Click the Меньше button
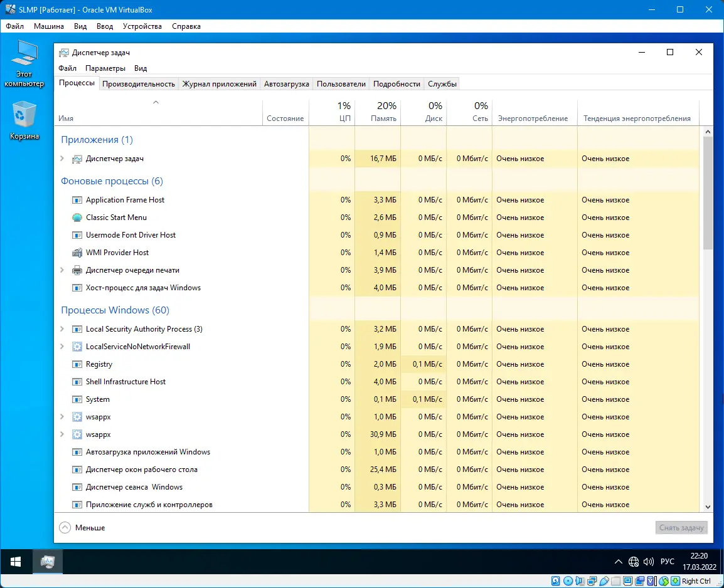 pos(81,527)
